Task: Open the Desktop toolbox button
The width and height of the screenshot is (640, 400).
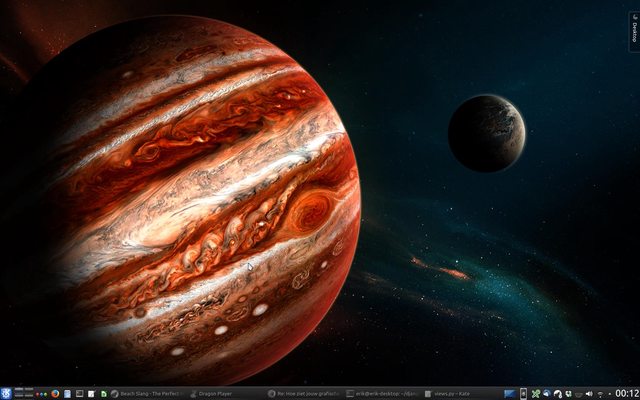Action: click(x=634, y=31)
